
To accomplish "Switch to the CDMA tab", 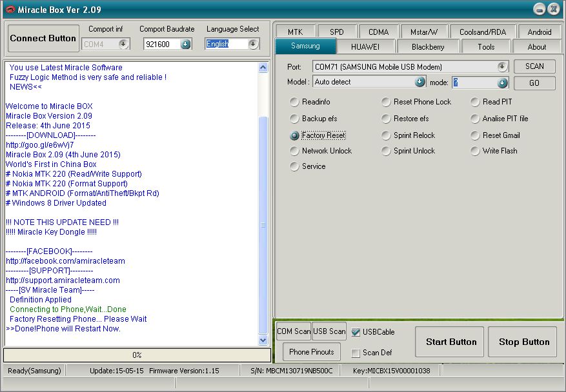I will click(x=378, y=32).
